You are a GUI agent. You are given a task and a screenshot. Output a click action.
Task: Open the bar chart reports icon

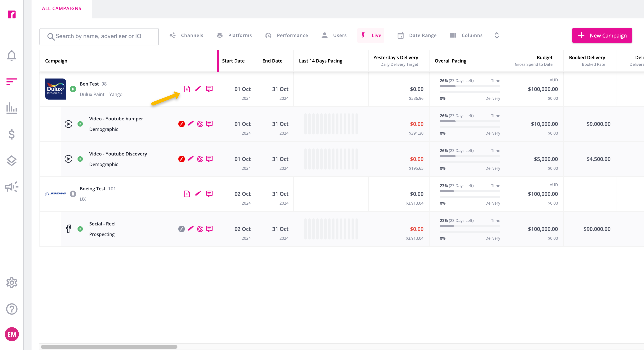pyautogui.click(x=11, y=108)
